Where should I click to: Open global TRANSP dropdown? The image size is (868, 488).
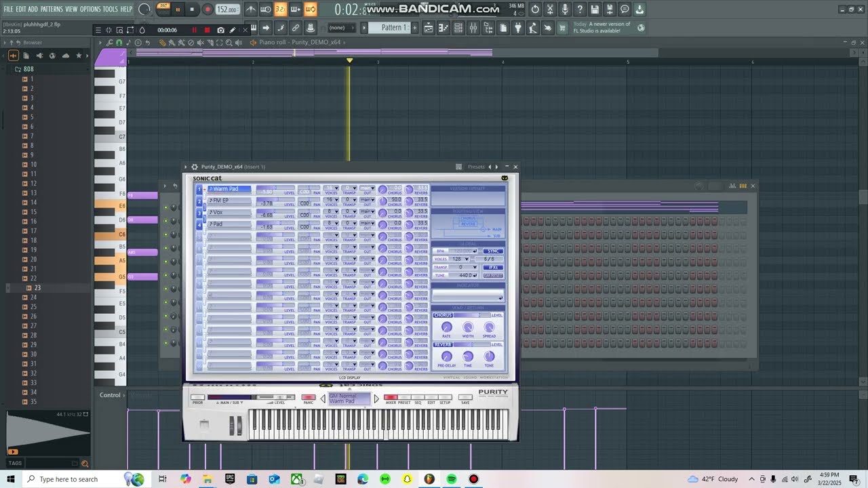(463, 267)
